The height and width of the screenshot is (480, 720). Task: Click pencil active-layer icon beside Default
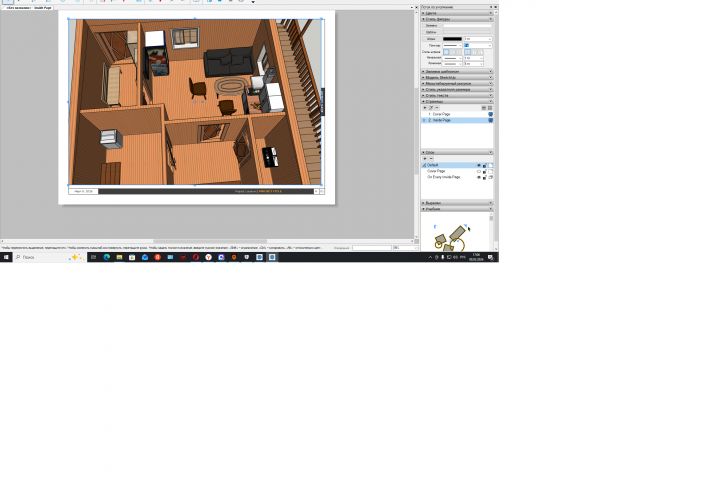coord(424,165)
